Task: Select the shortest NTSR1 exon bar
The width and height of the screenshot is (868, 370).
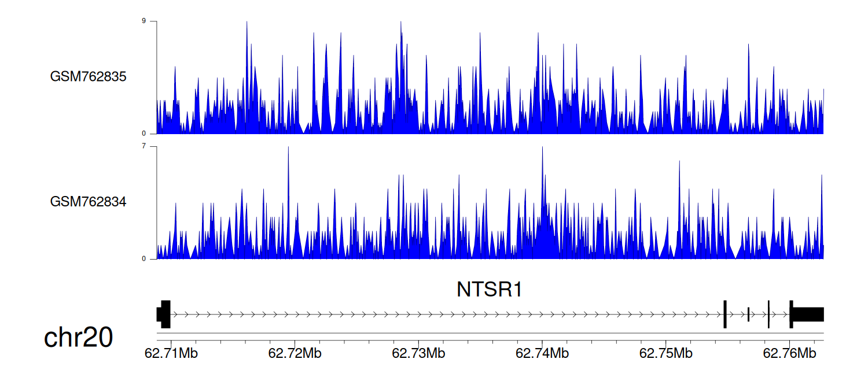Action: click(748, 314)
